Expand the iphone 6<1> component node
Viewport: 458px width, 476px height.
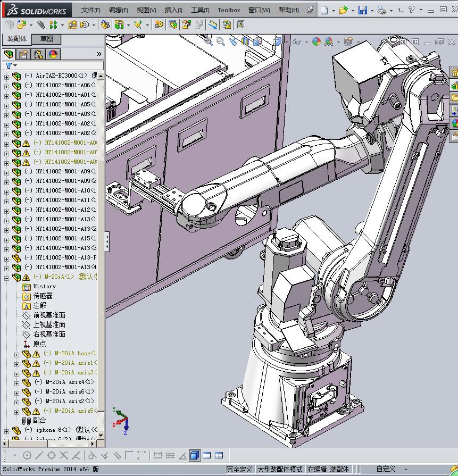tap(6, 430)
